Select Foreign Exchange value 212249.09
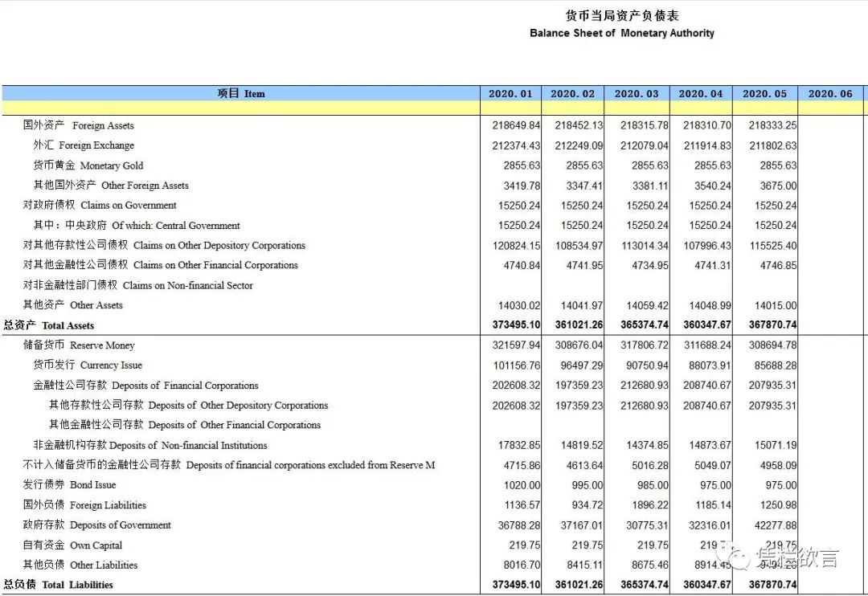The image size is (868, 596). [x=579, y=145]
